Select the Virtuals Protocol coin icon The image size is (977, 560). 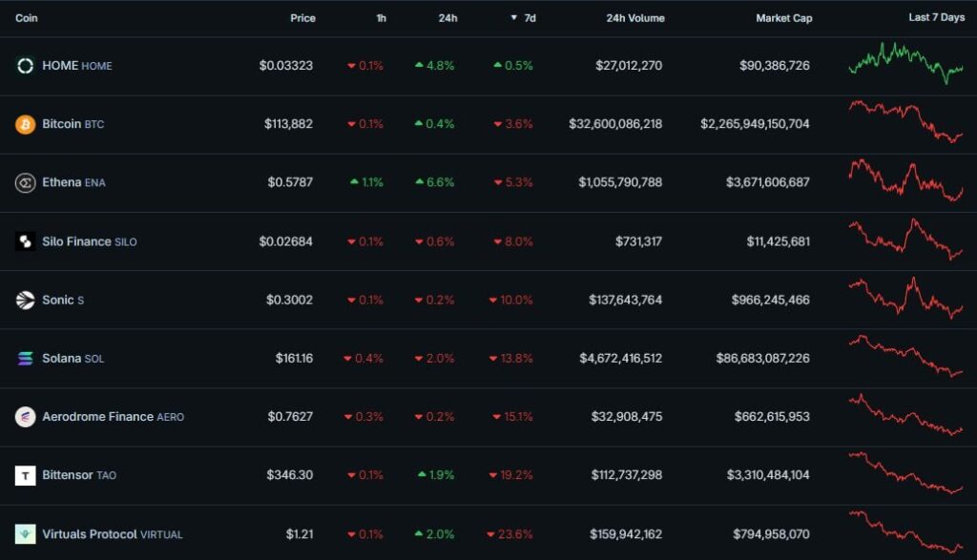click(27, 534)
